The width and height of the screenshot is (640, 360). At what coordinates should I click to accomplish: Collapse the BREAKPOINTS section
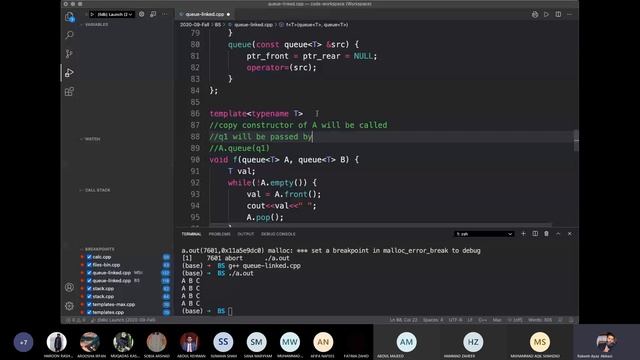(x=97, y=249)
